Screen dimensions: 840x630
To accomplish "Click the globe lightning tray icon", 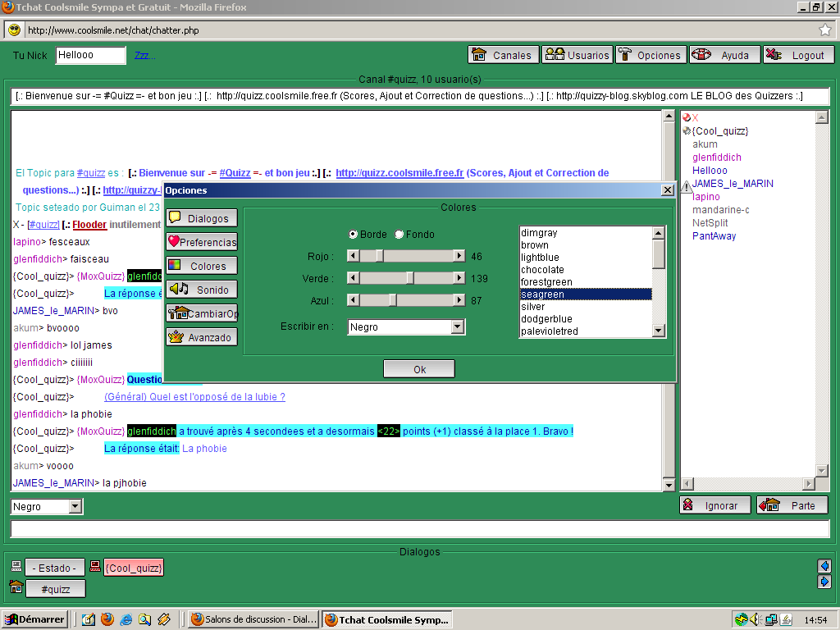I will click(741, 620).
